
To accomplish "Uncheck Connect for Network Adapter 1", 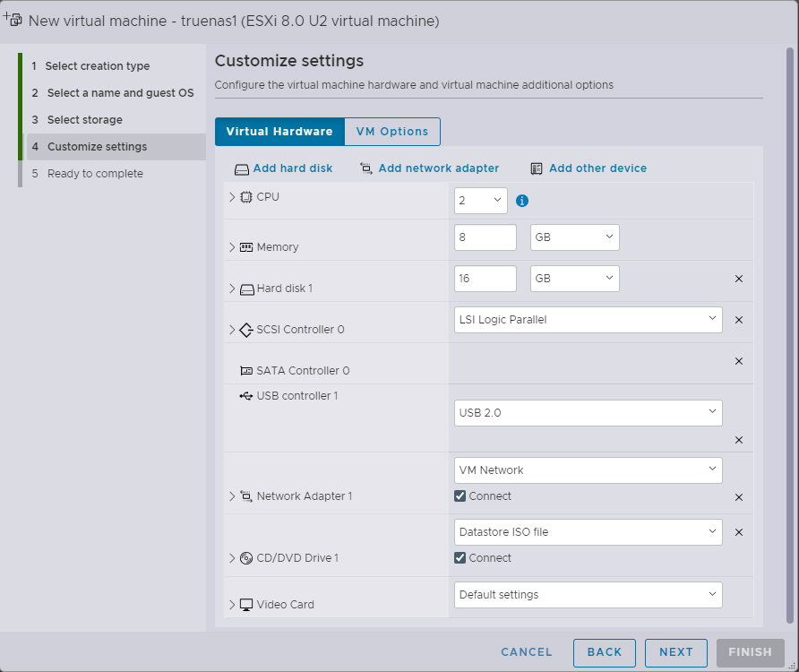I will 460,496.
